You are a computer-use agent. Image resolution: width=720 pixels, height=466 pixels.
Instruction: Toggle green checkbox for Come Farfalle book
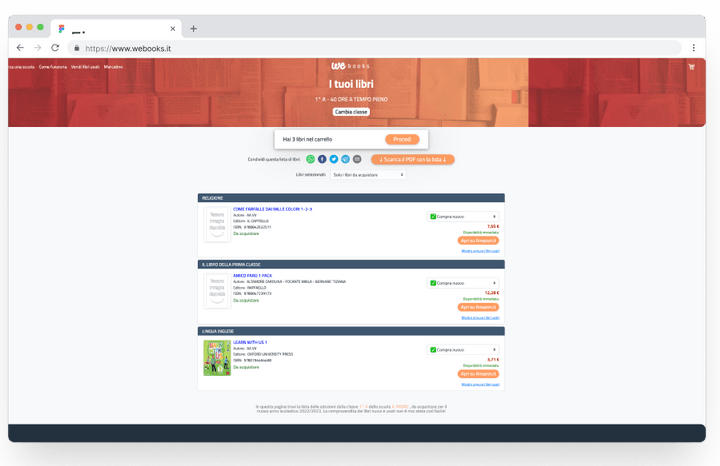433,216
